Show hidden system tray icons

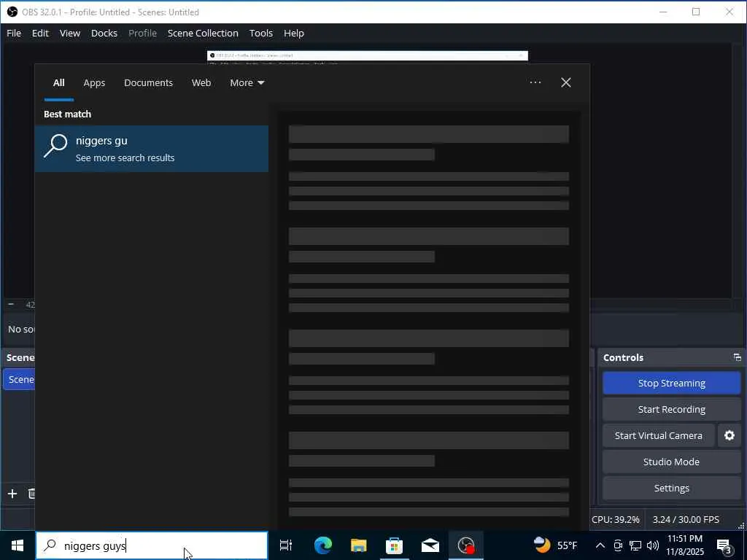click(x=600, y=545)
